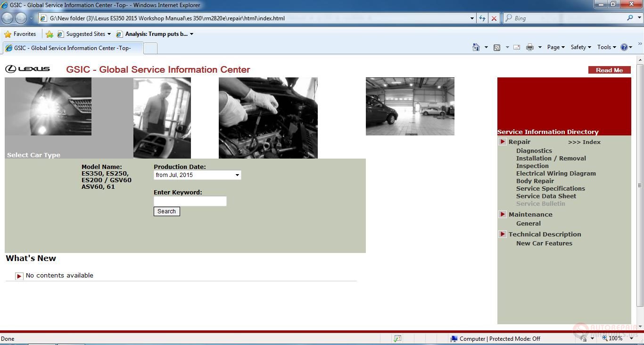
Task: Click the red arrow beside No contents available
Action: coord(19,276)
